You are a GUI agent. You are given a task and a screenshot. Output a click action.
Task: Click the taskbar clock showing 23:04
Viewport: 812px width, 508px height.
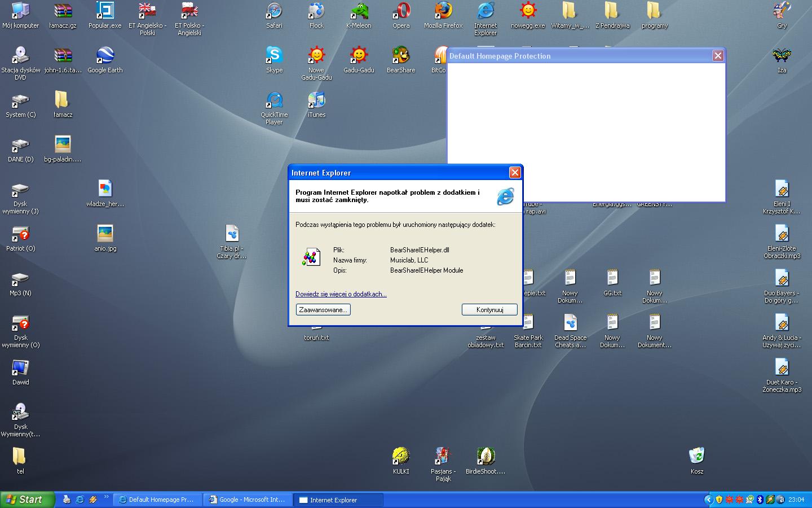(x=796, y=500)
